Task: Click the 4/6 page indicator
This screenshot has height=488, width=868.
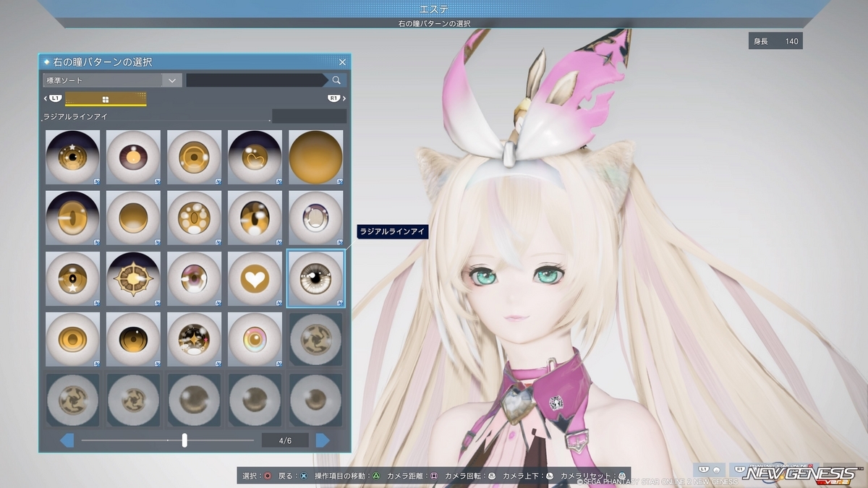Action: (x=285, y=440)
